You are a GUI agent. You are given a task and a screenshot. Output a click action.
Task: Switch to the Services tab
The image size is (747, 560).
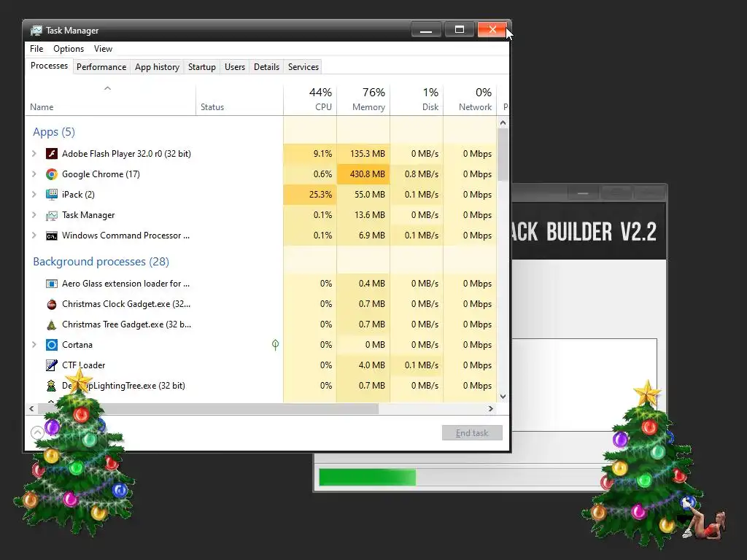[x=303, y=66]
